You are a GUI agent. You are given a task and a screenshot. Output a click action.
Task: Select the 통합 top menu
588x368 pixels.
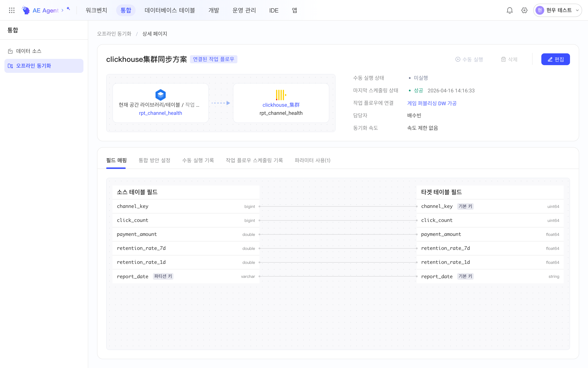[126, 10]
